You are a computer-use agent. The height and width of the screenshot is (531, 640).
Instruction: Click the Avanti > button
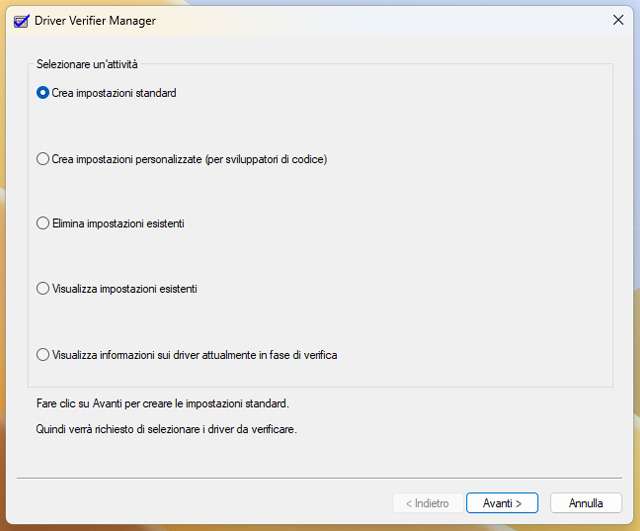[x=502, y=503]
